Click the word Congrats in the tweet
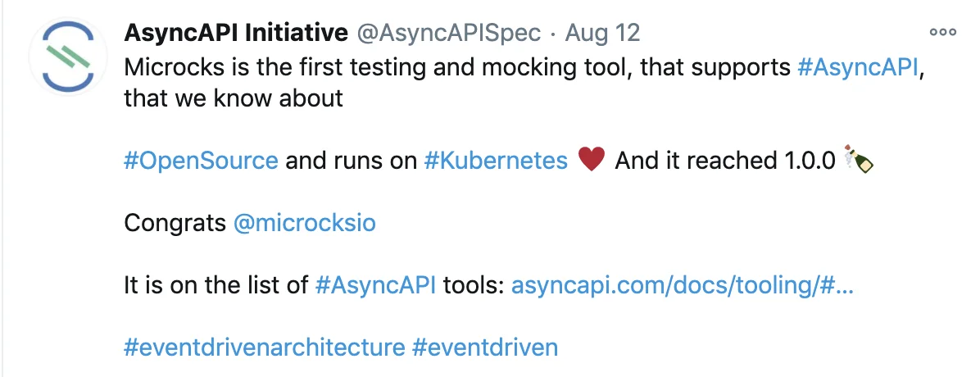 tap(175, 223)
